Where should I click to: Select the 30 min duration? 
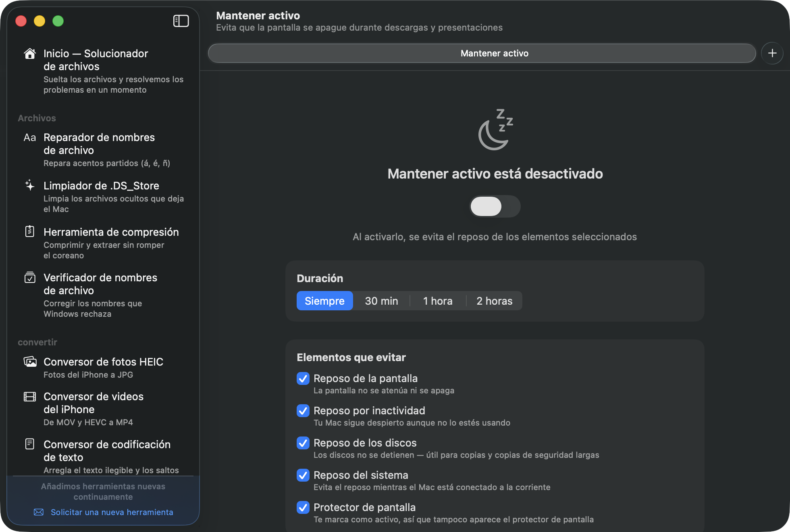point(381,301)
